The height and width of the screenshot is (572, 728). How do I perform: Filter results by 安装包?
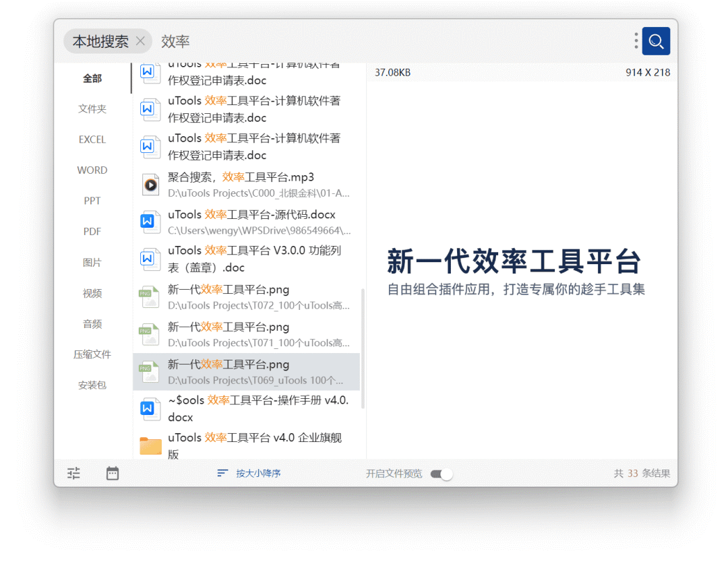pos(92,385)
